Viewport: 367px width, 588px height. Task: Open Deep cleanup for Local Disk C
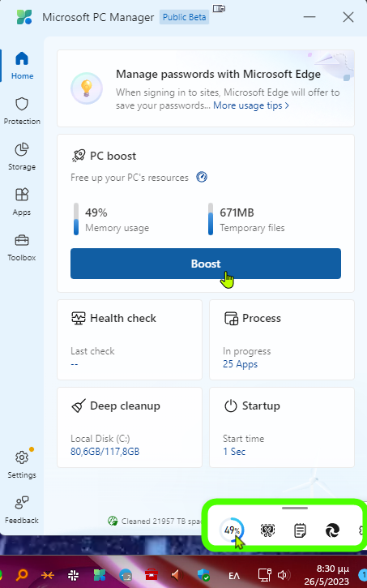point(130,427)
